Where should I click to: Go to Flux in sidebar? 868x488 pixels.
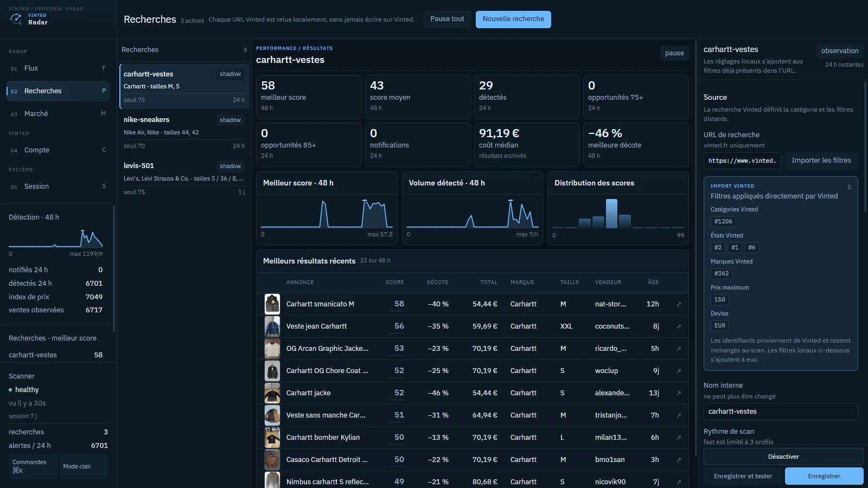pos(58,68)
